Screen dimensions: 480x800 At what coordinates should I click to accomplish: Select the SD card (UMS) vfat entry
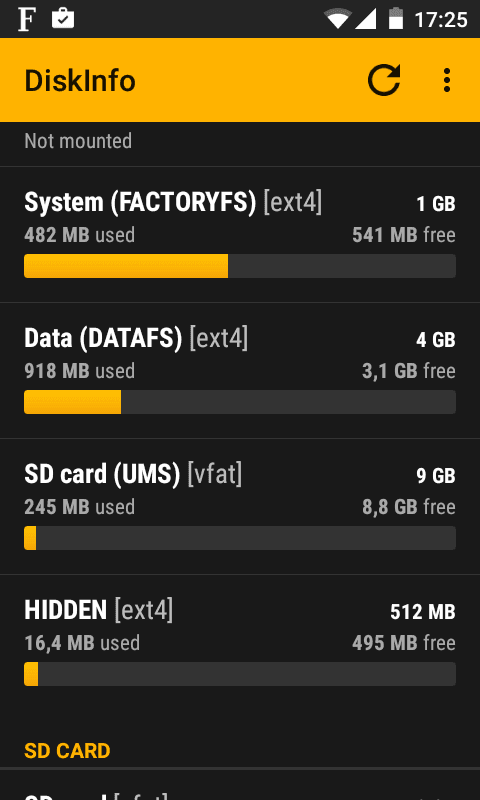(240, 507)
